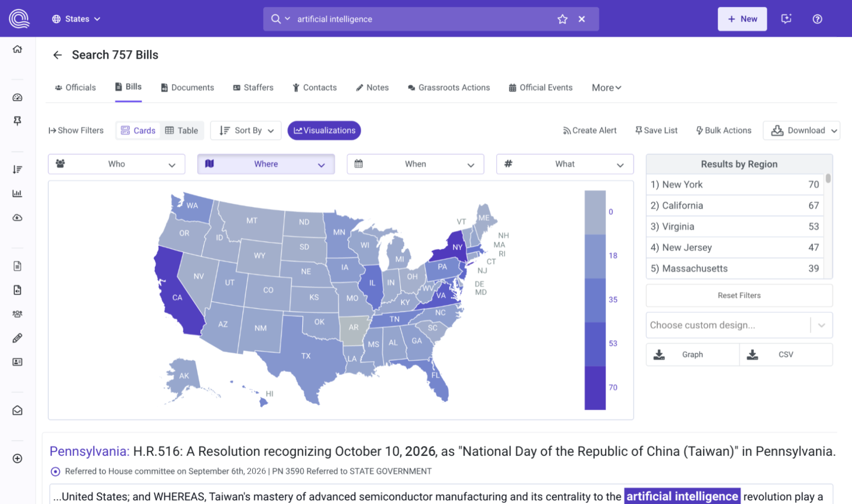Click the back arrow beside Search 757 Bills
The height and width of the screenshot is (504, 852).
coord(57,55)
